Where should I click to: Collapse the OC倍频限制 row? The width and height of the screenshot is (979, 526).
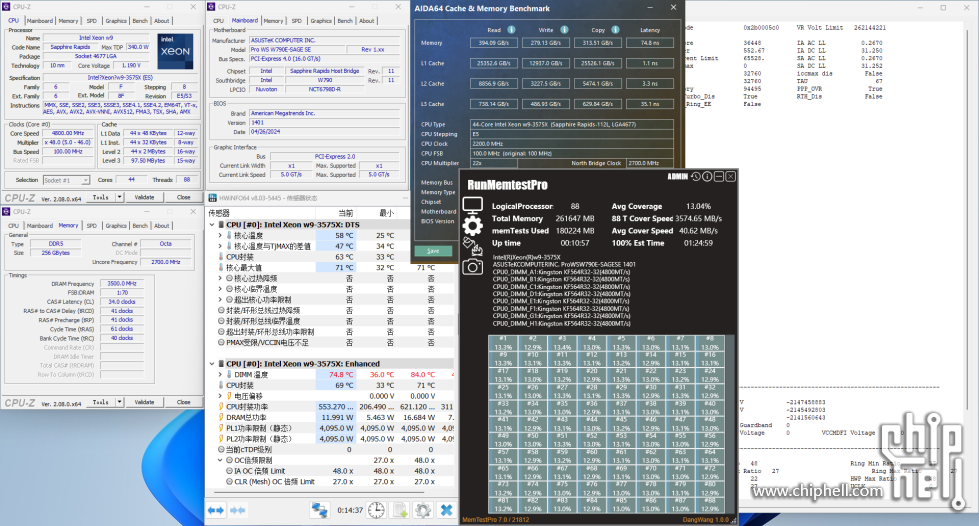220,460
